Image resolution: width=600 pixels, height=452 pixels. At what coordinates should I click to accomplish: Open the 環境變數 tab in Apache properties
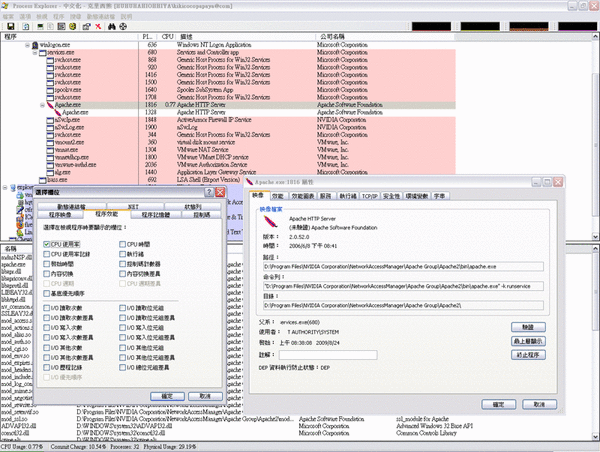(417, 196)
